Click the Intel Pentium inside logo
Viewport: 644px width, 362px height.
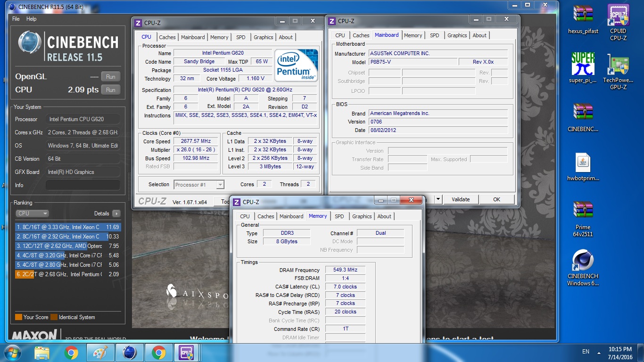coord(296,65)
